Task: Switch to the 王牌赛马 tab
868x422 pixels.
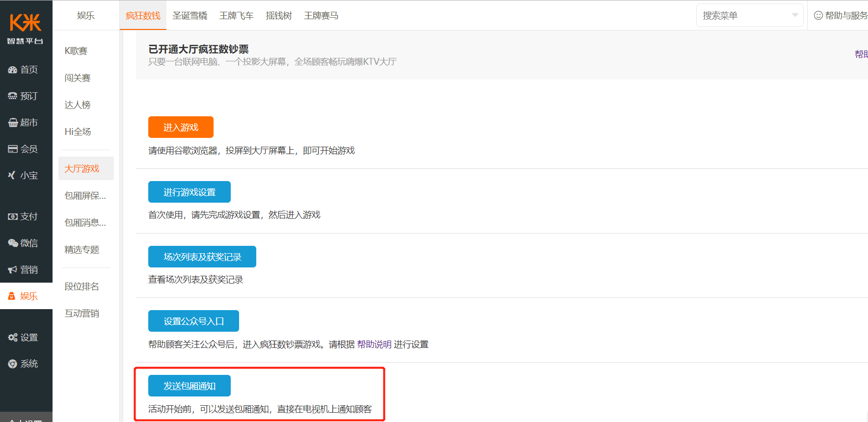Action: tap(321, 16)
